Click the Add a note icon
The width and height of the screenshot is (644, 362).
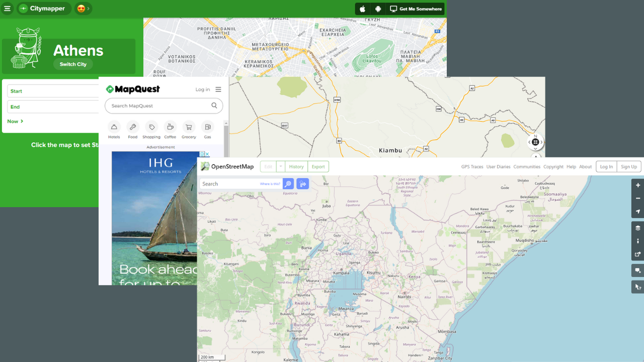[x=638, y=270]
